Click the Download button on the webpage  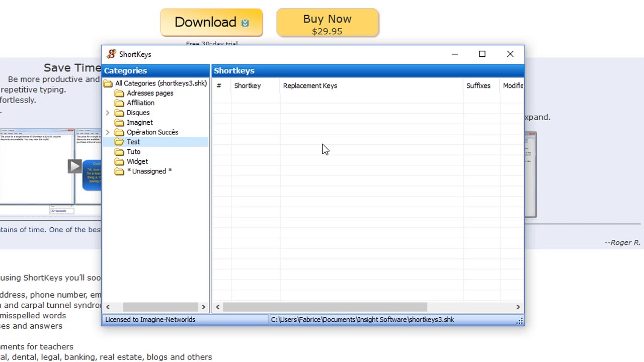point(211,22)
